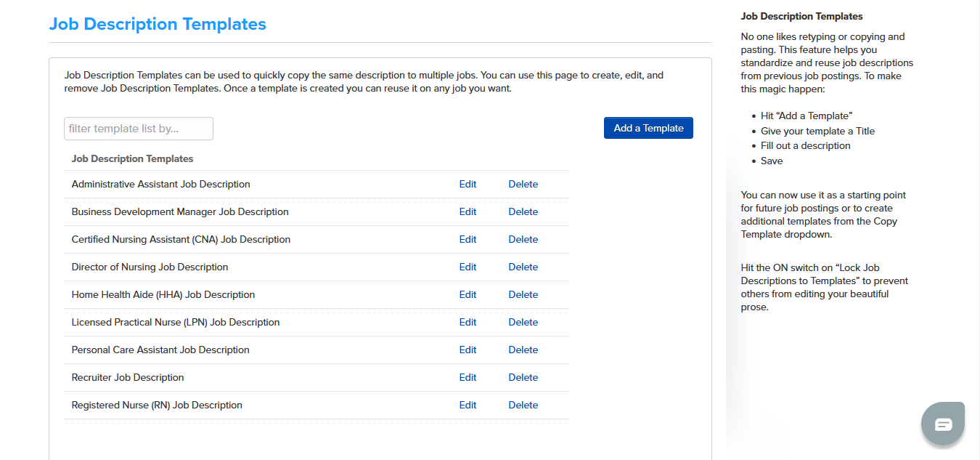Delete Administrative Assistant Job Description template
The height and width of the screenshot is (460, 980).
(x=523, y=185)
